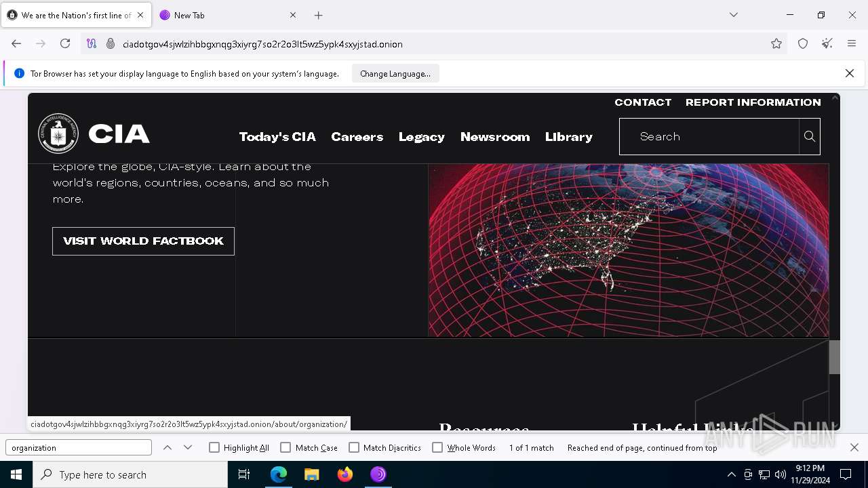Expand the list all tabs dropdown
This screenshot has width=868, height=488.
pyautogui.click(x=734, y=15)
